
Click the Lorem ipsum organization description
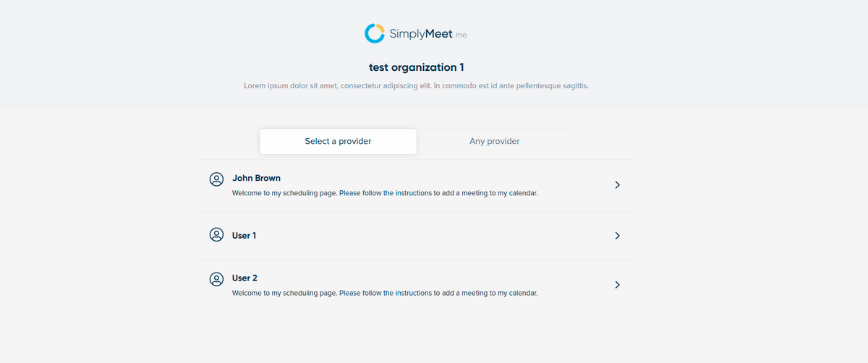pos(416,86)
